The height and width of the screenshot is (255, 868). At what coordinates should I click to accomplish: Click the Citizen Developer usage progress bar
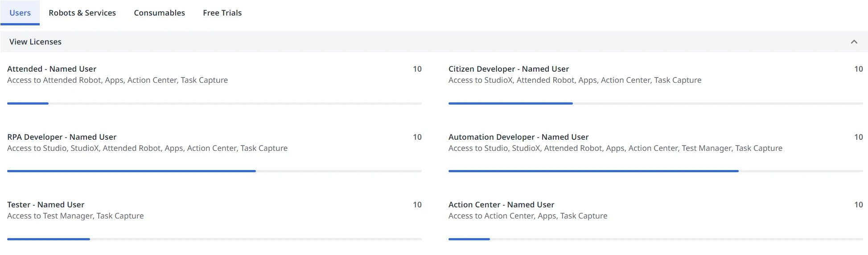pos(656,103)
